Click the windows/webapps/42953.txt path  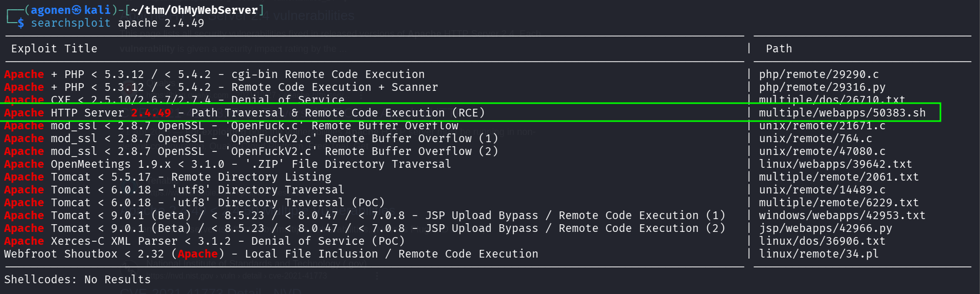point(842,215)
